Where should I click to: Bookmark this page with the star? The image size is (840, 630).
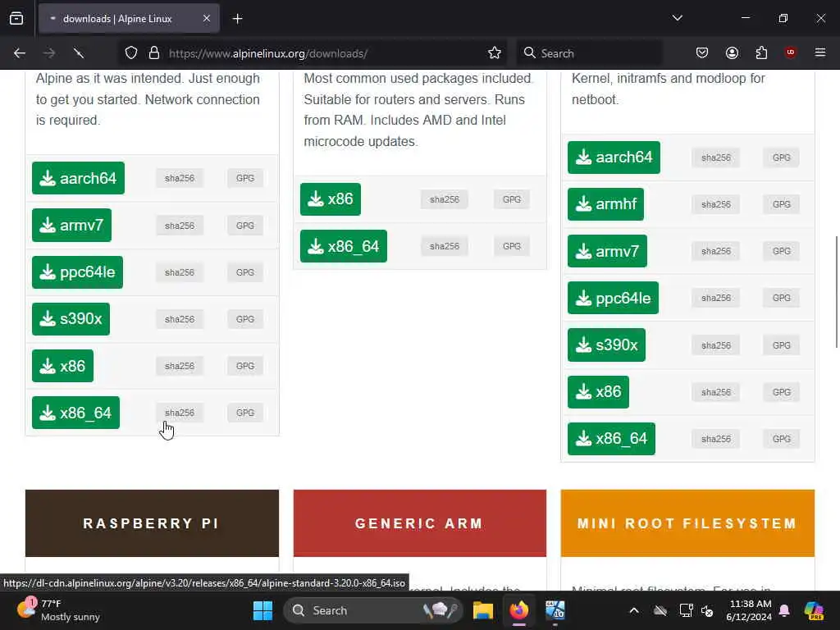pos(495,53)
